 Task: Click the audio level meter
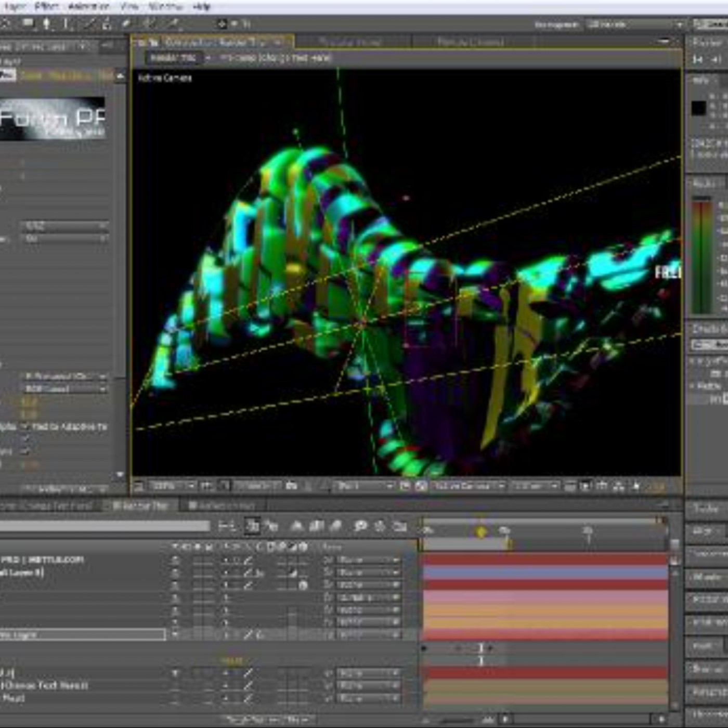pyautogui.click(x=701, y=256)
